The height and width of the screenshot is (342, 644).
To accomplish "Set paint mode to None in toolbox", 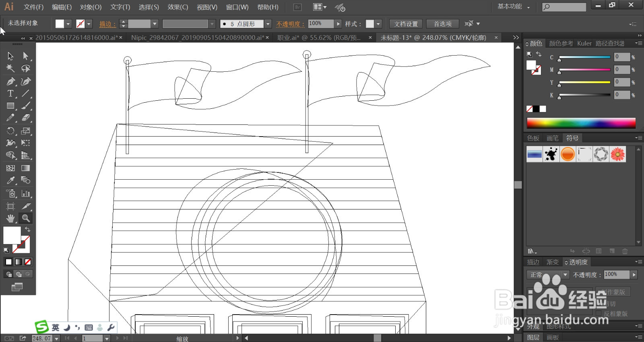I will click(x=28, y=262).
